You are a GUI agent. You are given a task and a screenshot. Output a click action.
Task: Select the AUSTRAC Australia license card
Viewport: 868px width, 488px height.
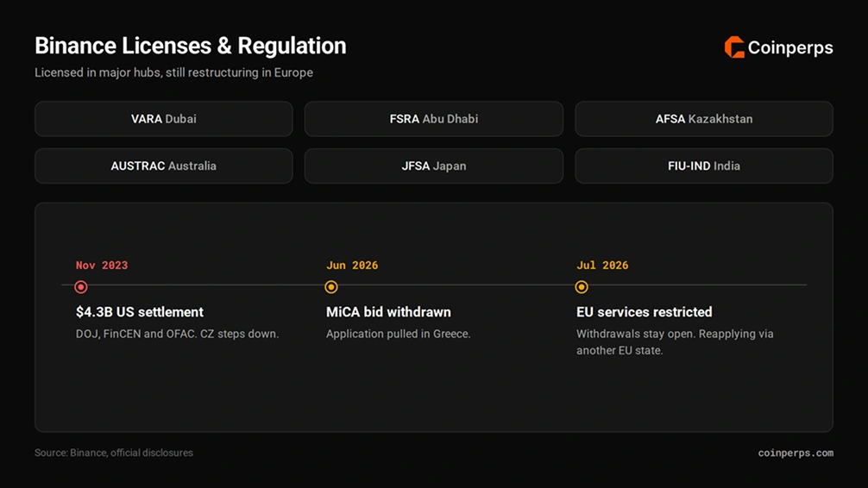164,166
